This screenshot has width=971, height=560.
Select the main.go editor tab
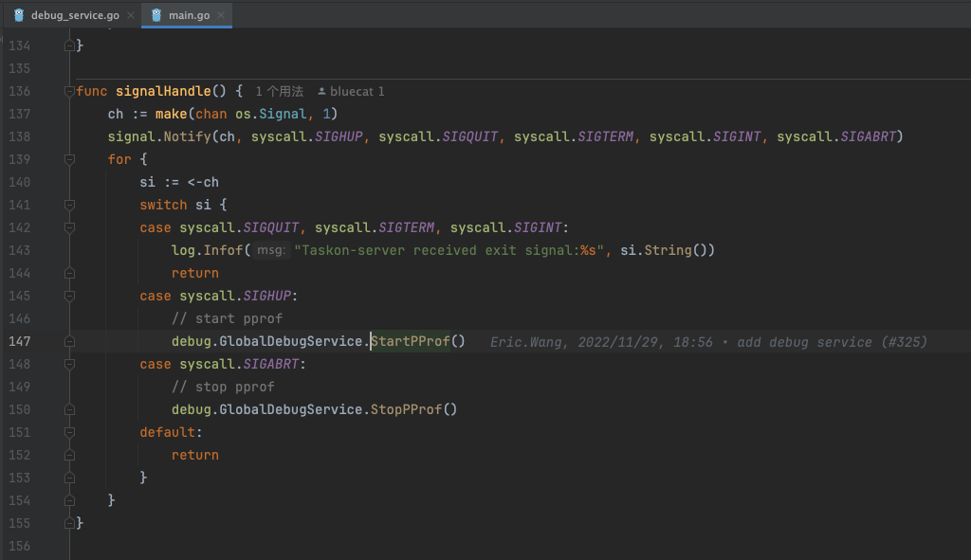point(190,15)
